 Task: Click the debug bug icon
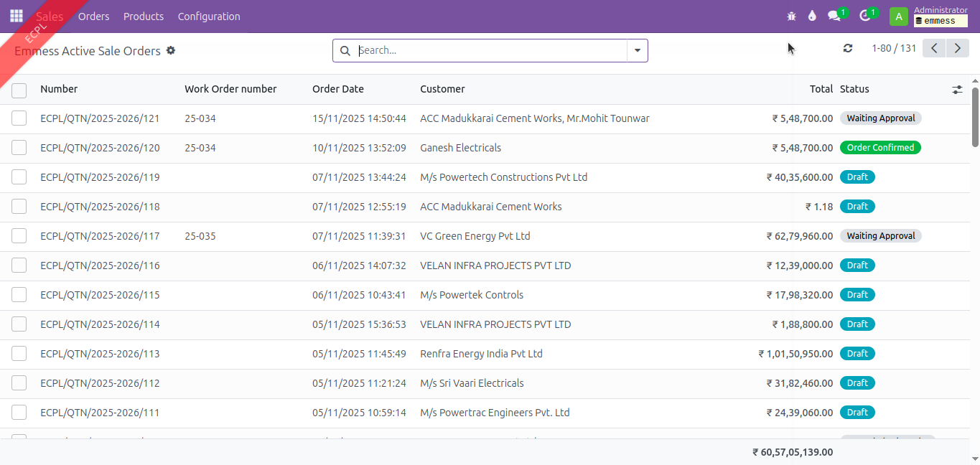pos(791,16)
